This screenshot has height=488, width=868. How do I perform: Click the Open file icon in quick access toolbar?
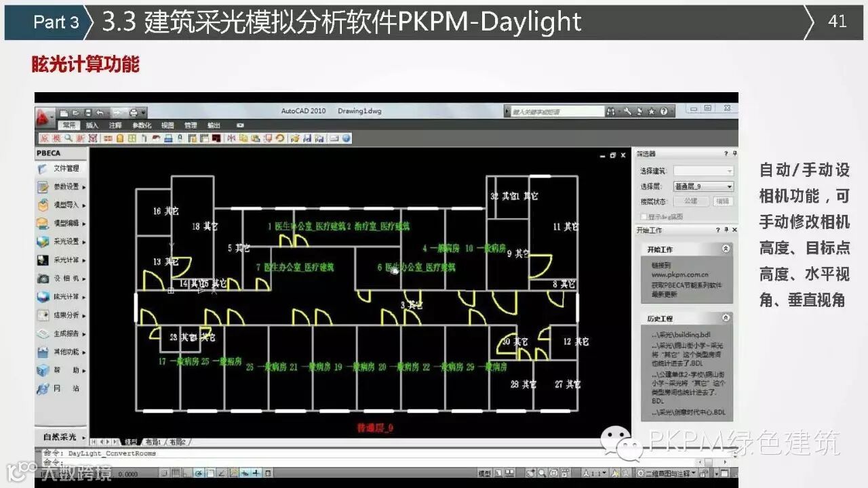[x=76, y=112]
